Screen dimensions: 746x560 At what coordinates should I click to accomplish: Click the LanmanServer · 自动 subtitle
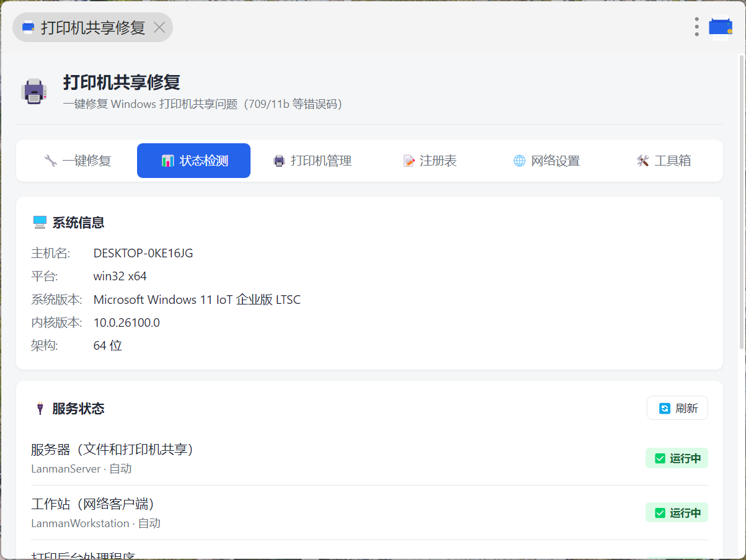tap(81, 469)
